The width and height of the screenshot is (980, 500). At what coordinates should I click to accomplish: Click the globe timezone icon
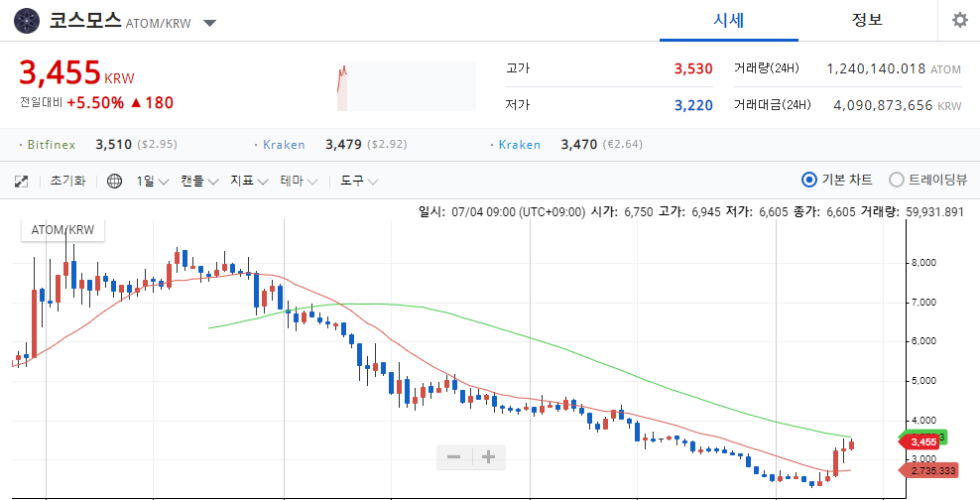[114, 182]
